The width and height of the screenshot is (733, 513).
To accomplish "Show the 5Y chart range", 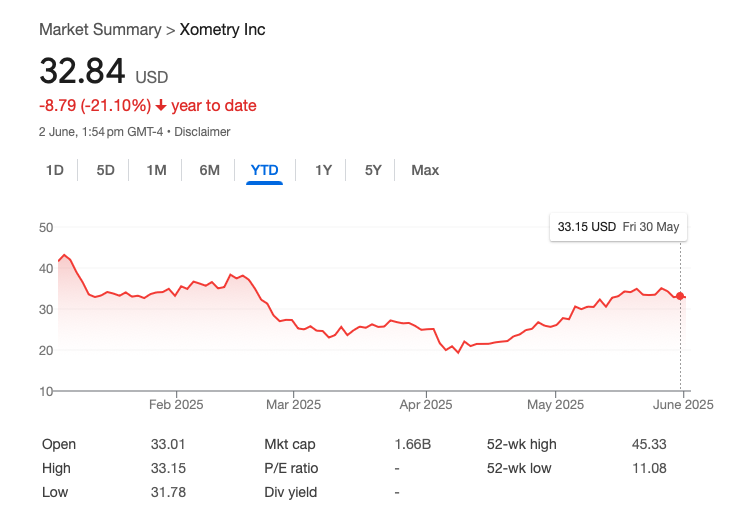I will 373,170.
